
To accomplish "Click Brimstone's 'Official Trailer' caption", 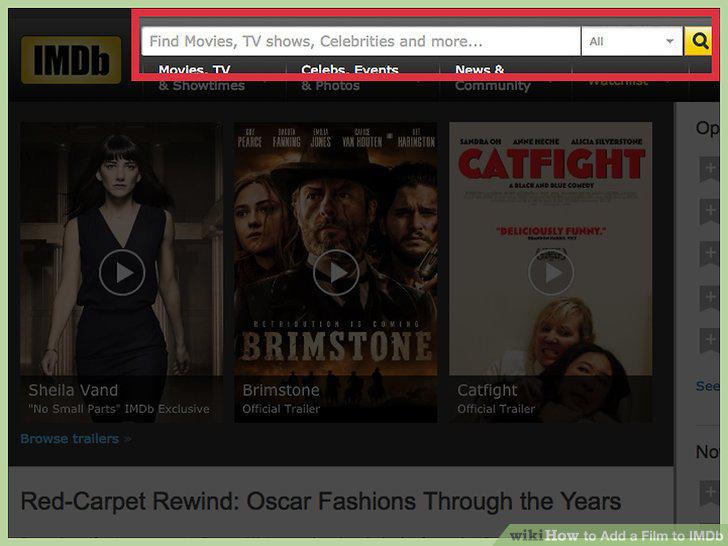I will (x=281, y=409).
